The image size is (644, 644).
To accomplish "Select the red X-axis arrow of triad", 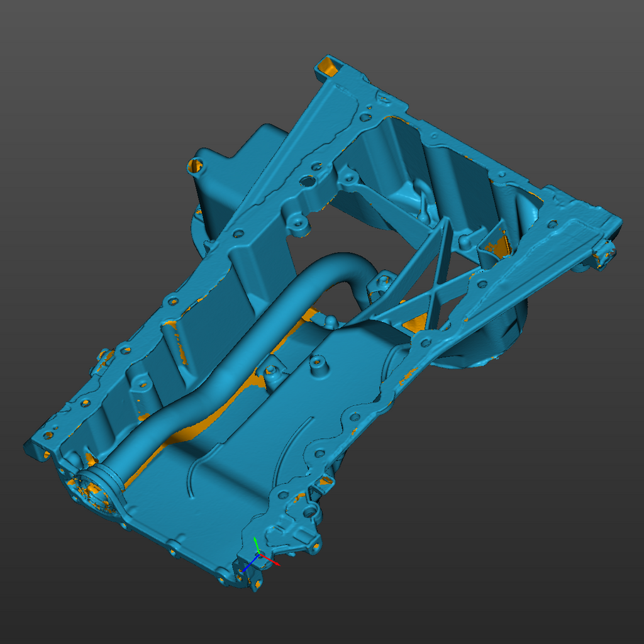I will (270, 560).
